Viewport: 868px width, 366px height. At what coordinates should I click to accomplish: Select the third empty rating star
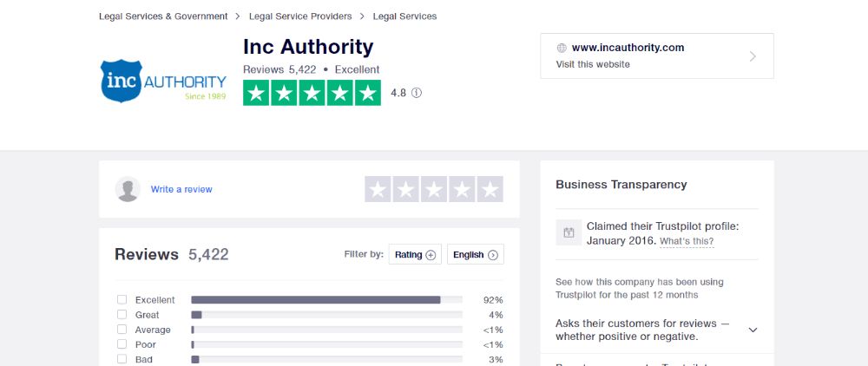pos(434,189)
